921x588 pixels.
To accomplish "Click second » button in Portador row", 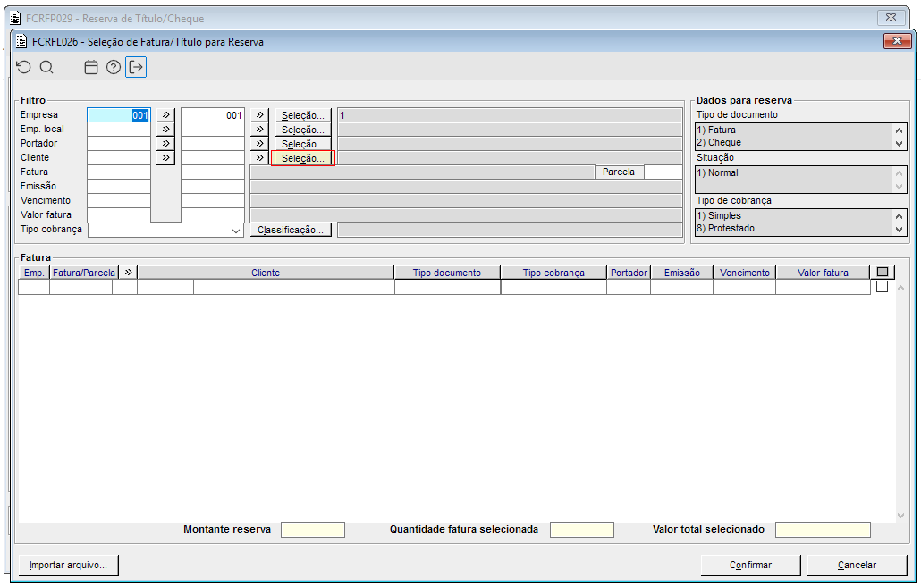I will click(x=259, y=143).
